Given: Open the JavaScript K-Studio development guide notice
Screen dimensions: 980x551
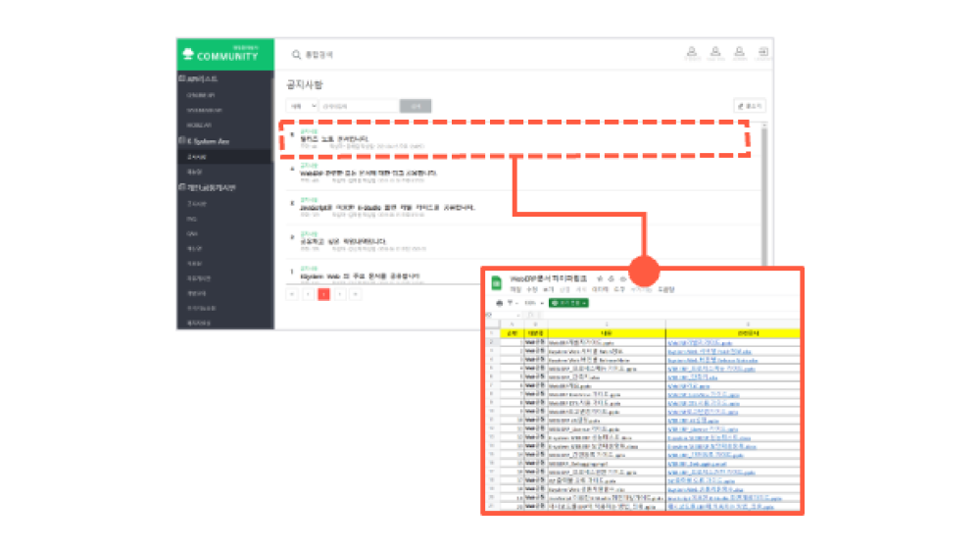Looking at the screenshot, I should [387, 207].
